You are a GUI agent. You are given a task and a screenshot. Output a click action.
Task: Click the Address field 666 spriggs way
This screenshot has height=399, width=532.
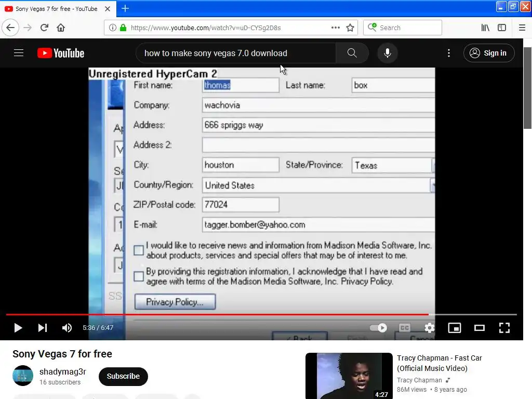pyautogui.click(x=318, y=125)
